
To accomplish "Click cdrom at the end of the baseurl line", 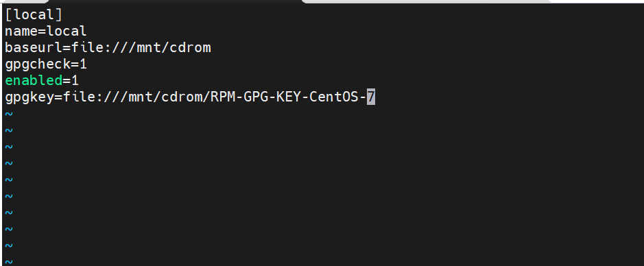I will click(190, 47).
